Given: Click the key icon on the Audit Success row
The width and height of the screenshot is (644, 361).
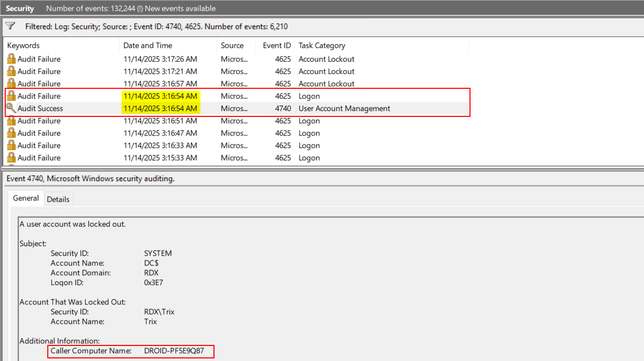Looking at the screenshot, I should pyautogui.click(x=11, y=109).
